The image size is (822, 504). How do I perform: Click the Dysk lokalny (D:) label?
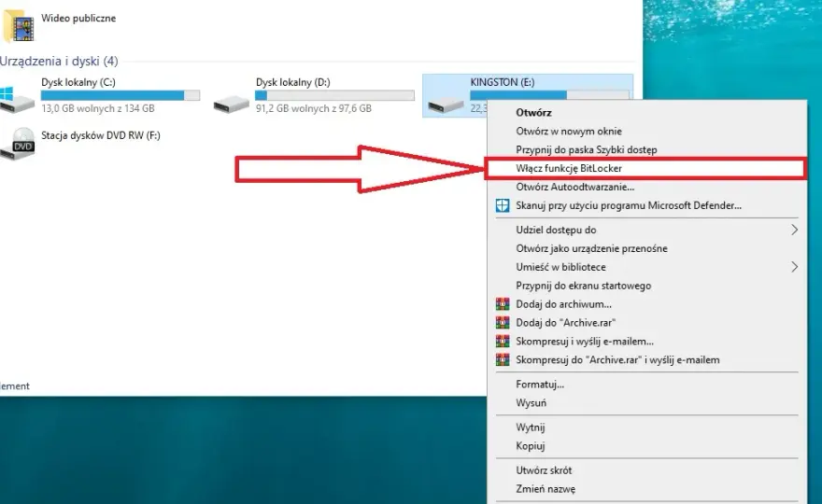293,82
